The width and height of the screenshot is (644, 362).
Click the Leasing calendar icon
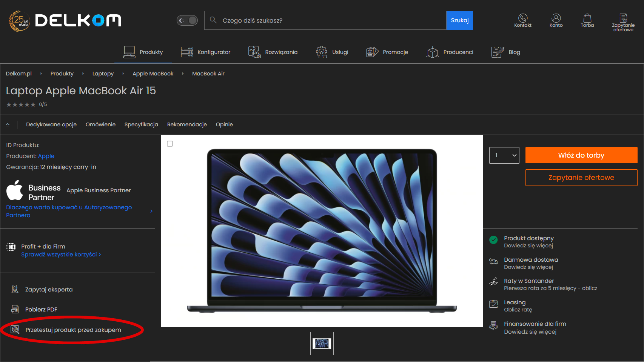pyautogui.click(x=493, y=304)
